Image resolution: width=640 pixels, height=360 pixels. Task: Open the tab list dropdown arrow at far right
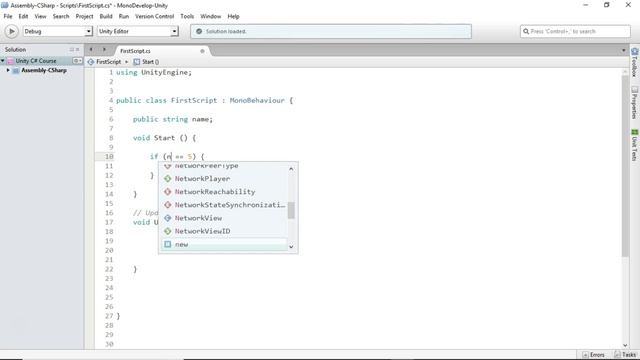click(x=623, y=50)
